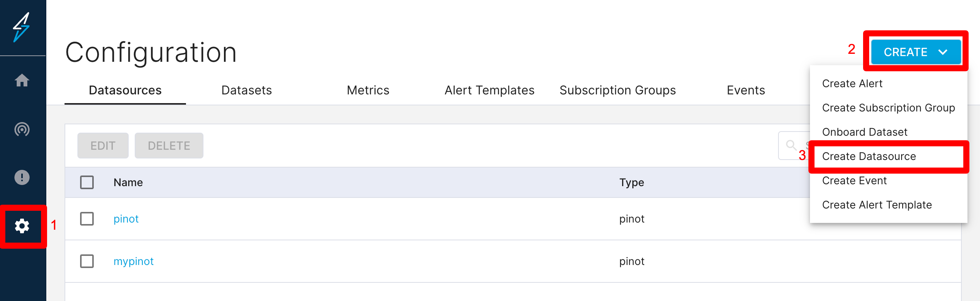This screenshot has height=301, width=980.
Task: Click the DELETE button
Action: [x=169, y=146]
